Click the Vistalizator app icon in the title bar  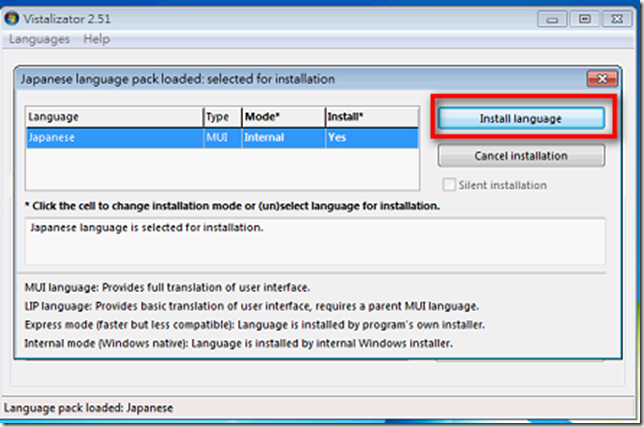[x=12, y=18]
